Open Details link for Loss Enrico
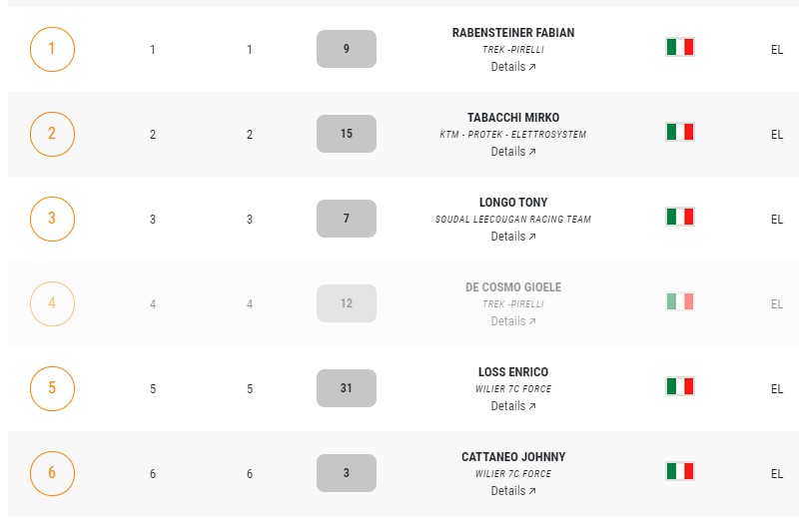The image size is (799, 532). point(513,406)
